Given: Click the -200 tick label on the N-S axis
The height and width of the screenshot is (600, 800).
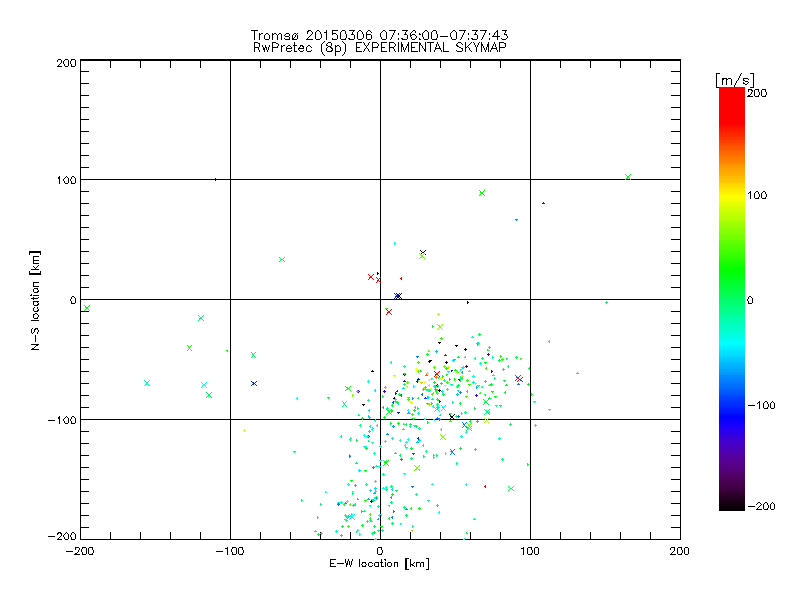Looking at the screenshot, I should [62, 536].
